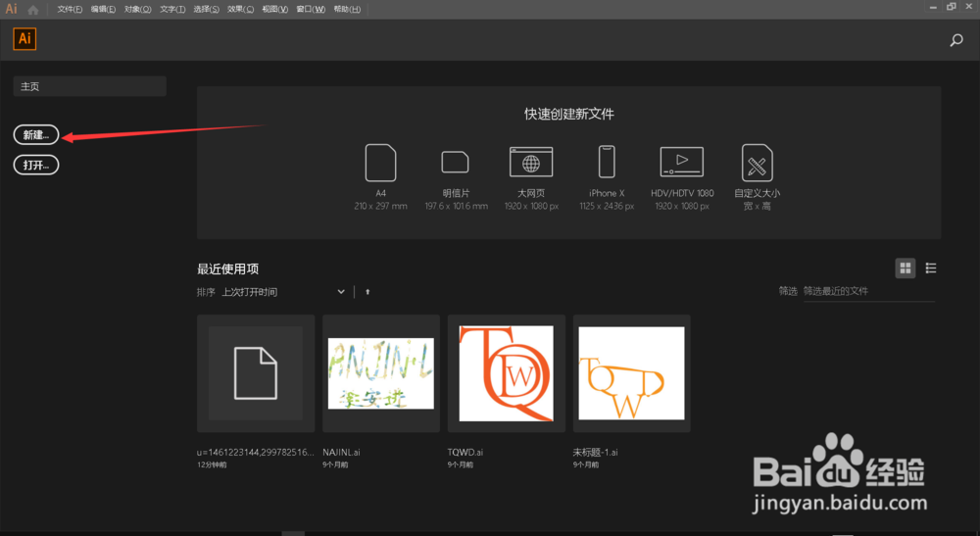Click the 12分钟前 timestamp text
980x536 pixels.
pos(212,464)
